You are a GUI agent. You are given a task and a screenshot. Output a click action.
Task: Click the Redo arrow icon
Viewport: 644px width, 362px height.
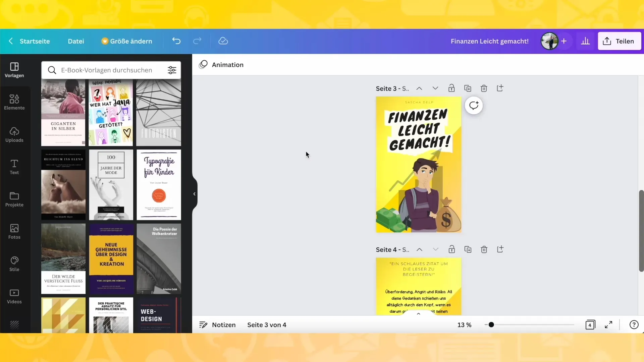(197, 41)
